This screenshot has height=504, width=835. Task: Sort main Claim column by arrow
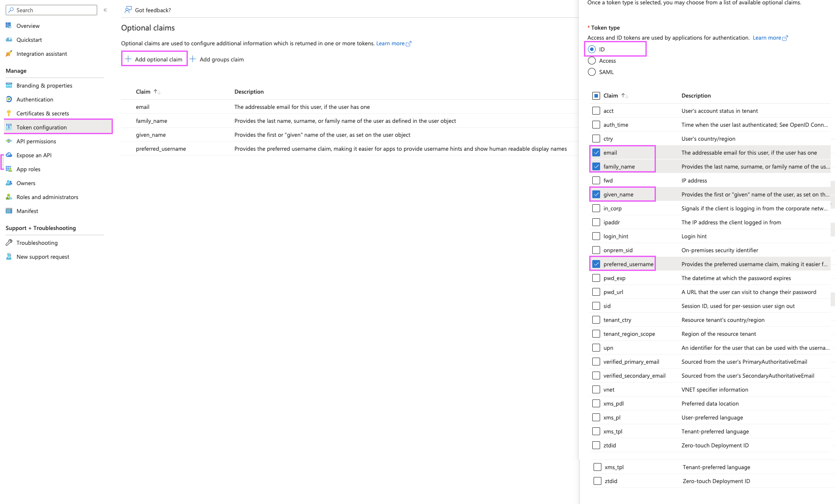157,91
